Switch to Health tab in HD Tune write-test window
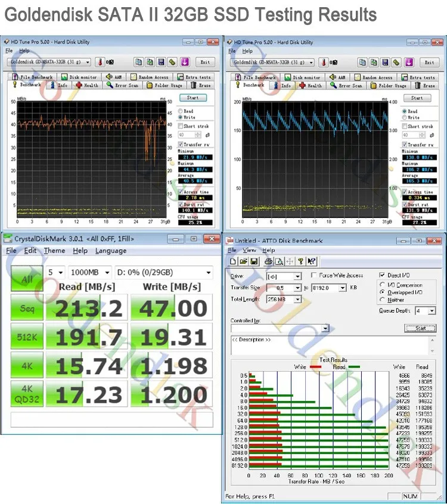447x504 pixels. click(86, 85)
